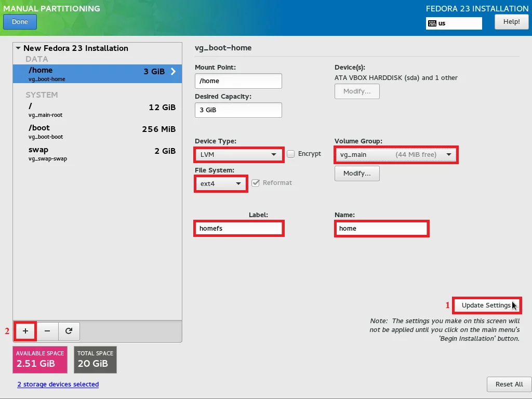532x399 pixels.
Task: Click the 'vg_boot-home' heading text
Action: pyautogui.click(x=223, y=48)
